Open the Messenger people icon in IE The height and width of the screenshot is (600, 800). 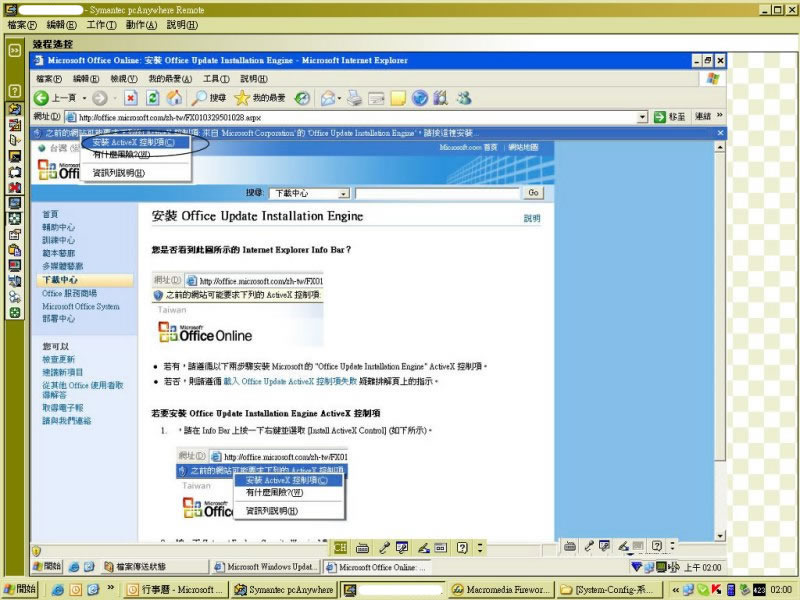464,98
